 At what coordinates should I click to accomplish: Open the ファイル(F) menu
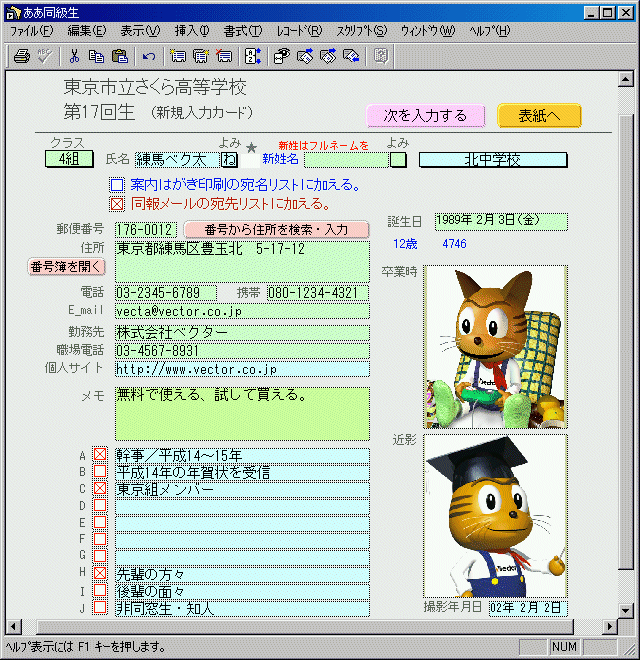[32, 31]
